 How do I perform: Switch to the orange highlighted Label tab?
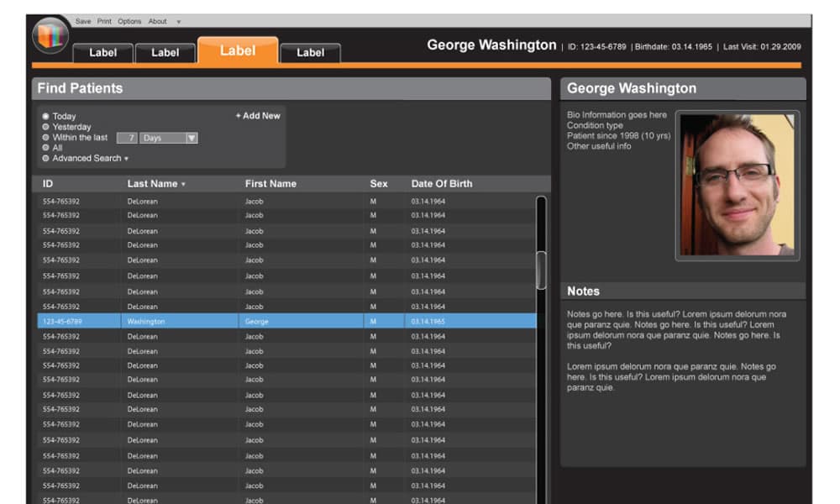pyautogui.click(x=238, y=51)
